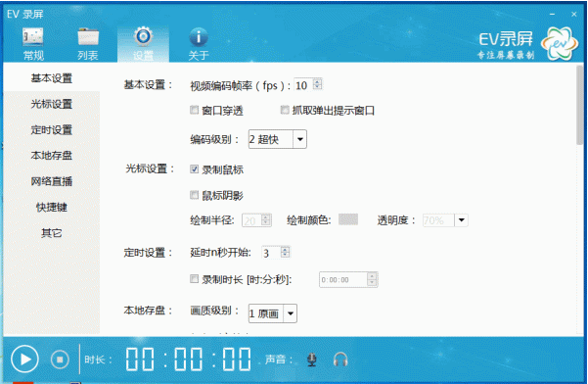The image size is (588, 384).
Task: Select 网络直播 in the sidebar
Action: click(52, 181)
